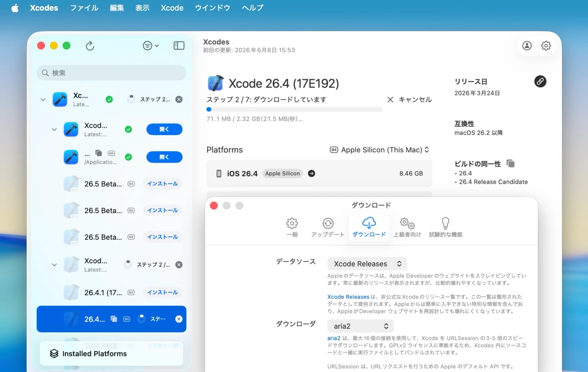This screenshot has height=372, width=588.
Task: Switch to アップデート settings tab
Action: [x=328, y=227]
